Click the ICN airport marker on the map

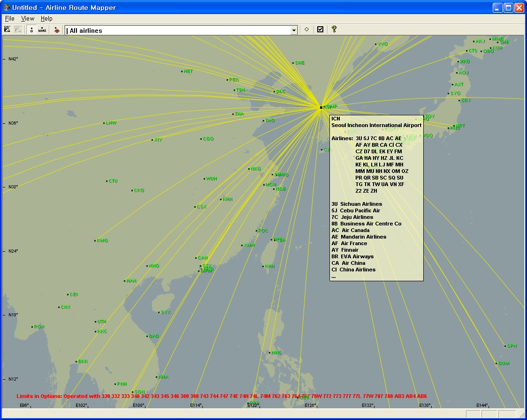pos(321,107)
